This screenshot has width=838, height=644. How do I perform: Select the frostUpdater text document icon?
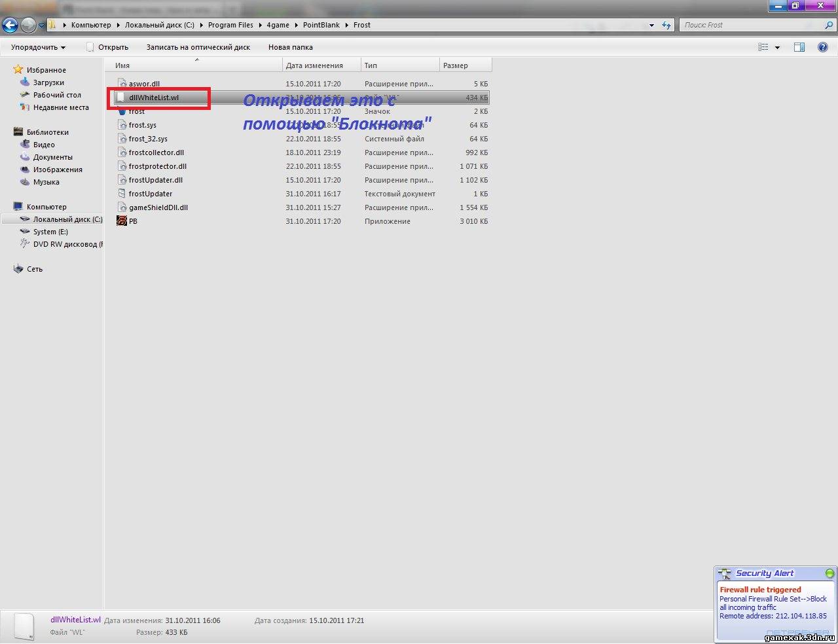122,194
